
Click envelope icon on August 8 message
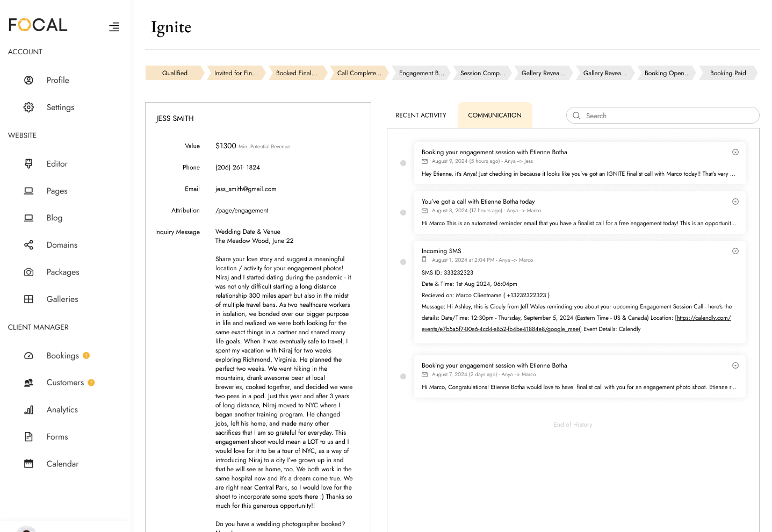click(424, 211)
